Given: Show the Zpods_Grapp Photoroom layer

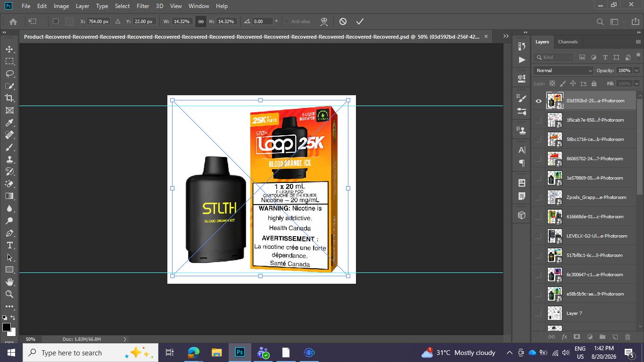Looking at the screenshot, I should pyautogui.click(x=538, y=197).
